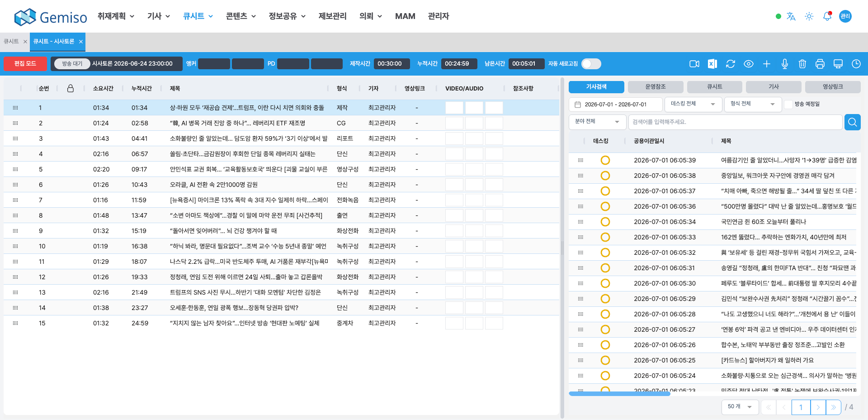Expand the 큐시트 top menu
The width and height of the screenshot is (868, 420).
198,16
